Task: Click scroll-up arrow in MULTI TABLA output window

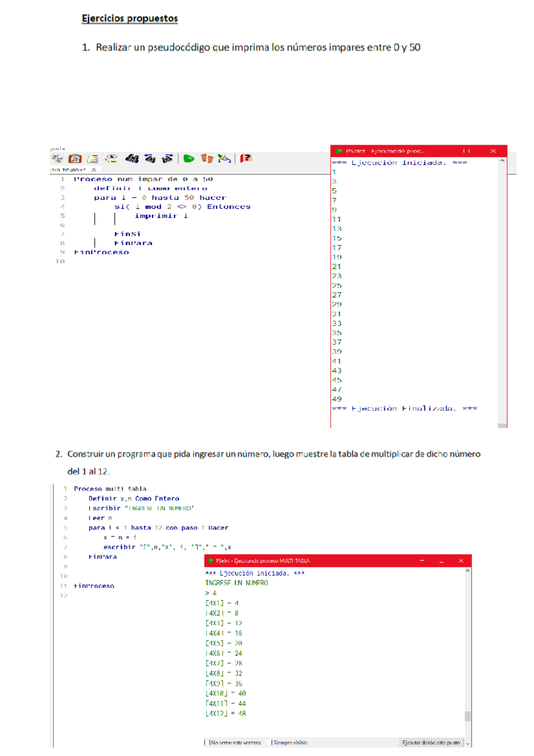Action: click(467, 571)
